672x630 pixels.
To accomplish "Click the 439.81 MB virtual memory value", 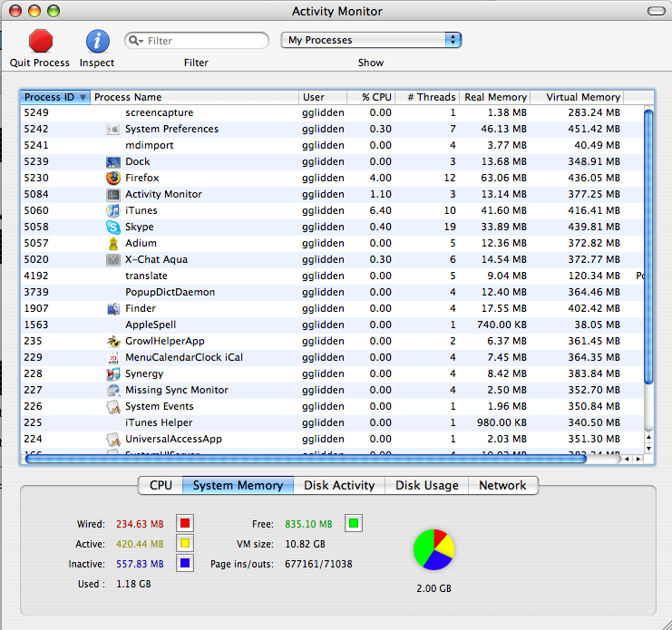I will point(594,227).
